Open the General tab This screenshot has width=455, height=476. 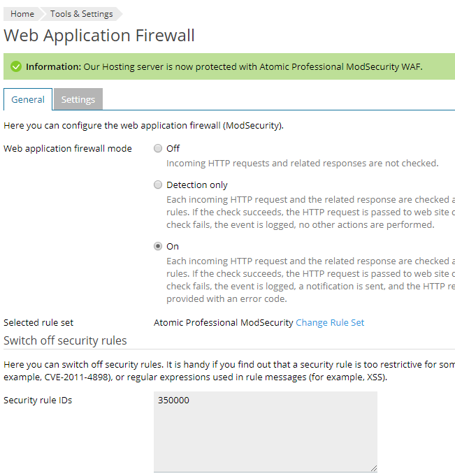(x=28, y=99)
